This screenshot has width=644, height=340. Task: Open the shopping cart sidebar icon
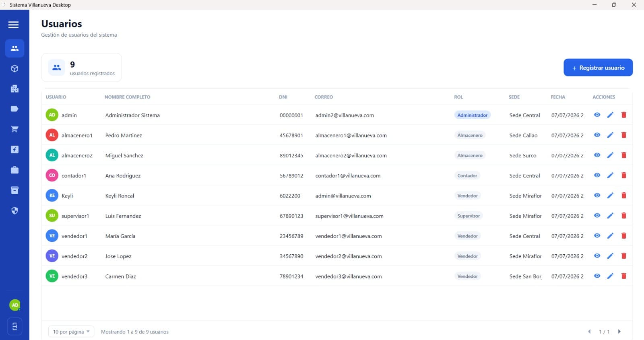tap(14, 129)
